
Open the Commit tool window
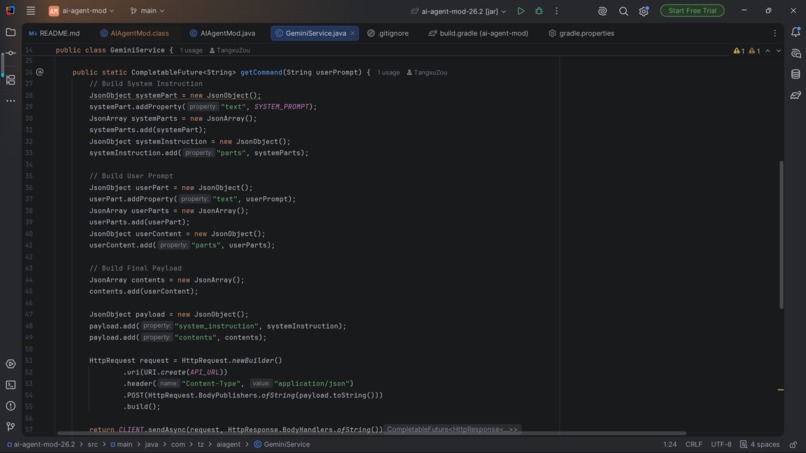point(10,53)
